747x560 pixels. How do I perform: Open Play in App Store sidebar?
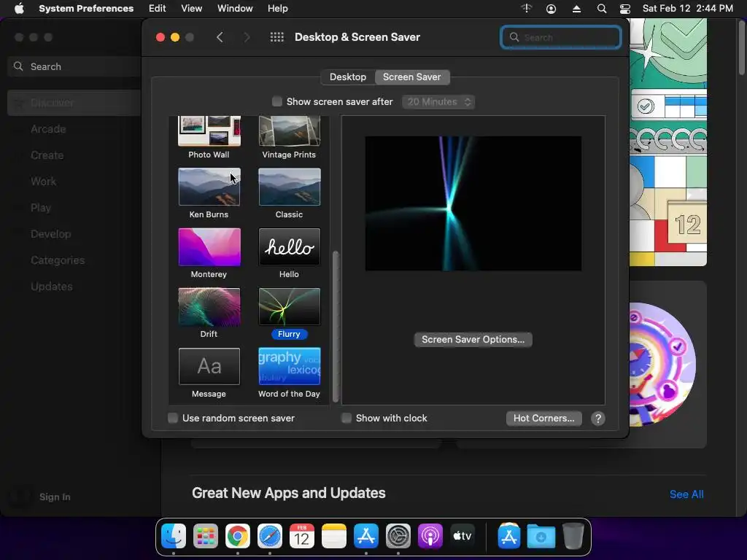[41, 208]
